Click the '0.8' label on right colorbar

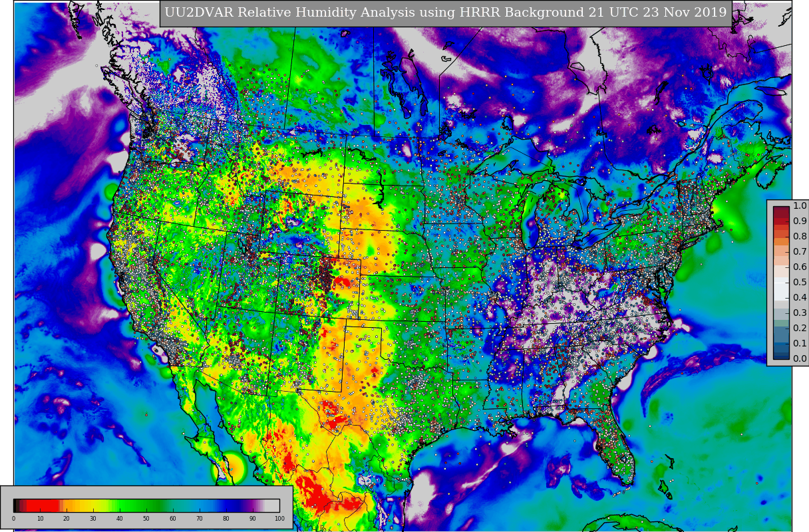800,236
